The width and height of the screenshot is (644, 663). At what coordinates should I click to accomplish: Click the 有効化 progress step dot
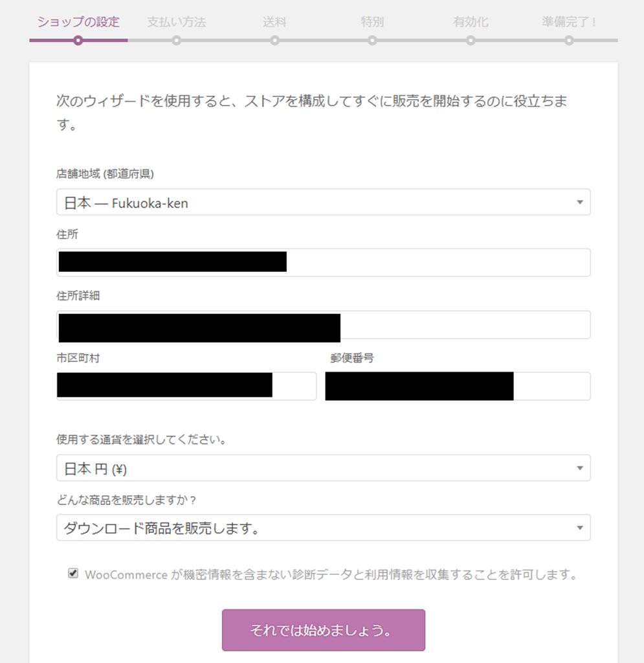[471, 40]
